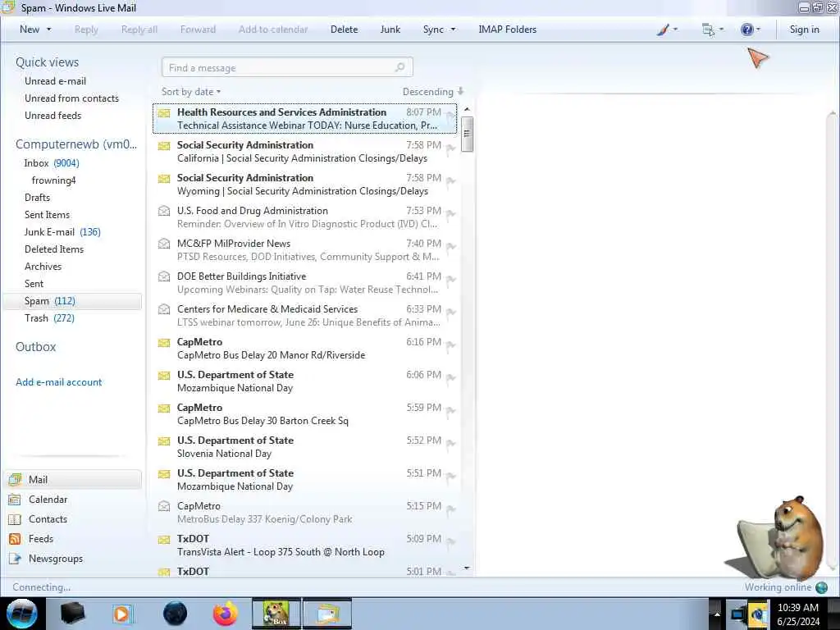Open Calendar via its icon
Screen dimensions: 840x630
[15, 500]
